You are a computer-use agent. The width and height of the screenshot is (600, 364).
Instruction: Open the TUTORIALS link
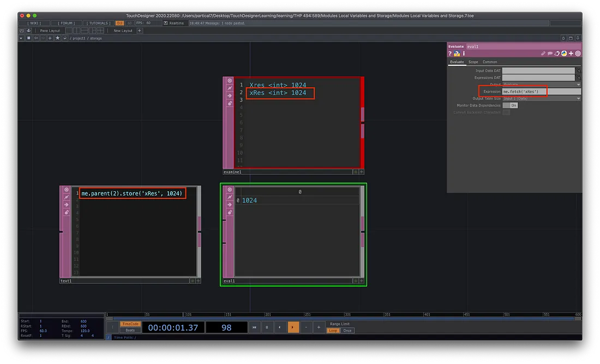99,23
